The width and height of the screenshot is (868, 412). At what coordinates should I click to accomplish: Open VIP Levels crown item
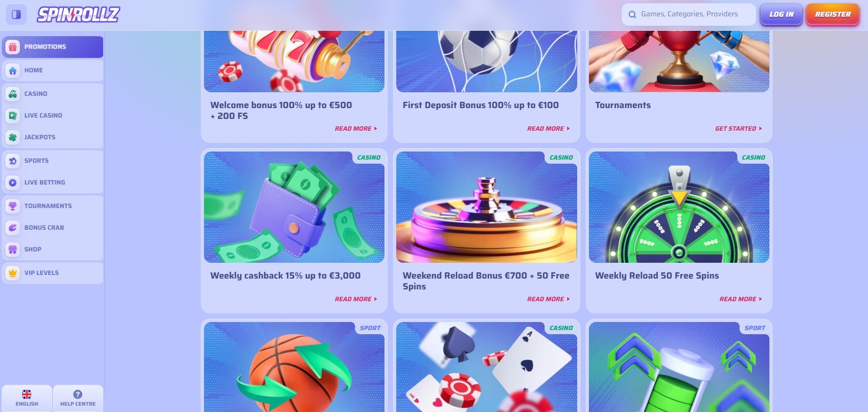coord(52,273)
